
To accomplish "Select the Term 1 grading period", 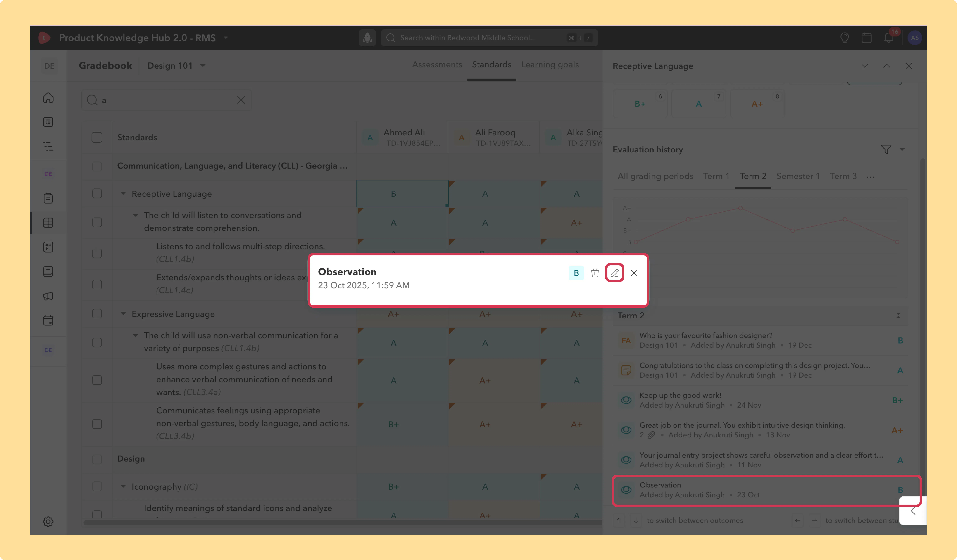I will coord(716,176).
